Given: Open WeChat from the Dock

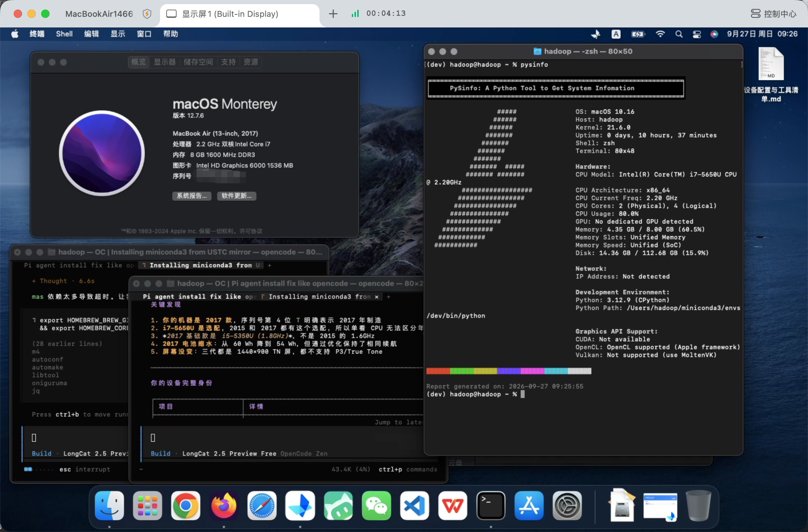Looking at the screenshot, I should [x=376, y=506].
